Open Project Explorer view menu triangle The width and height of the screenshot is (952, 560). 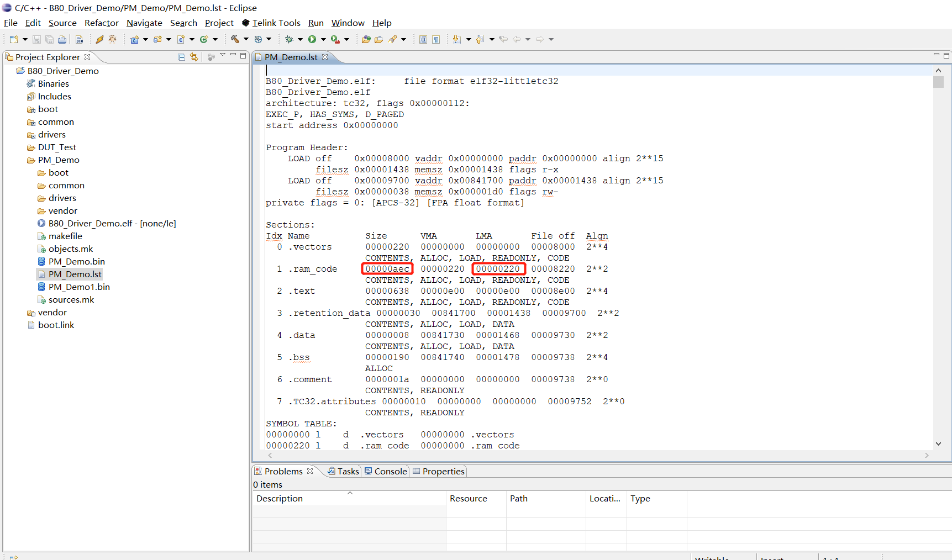223,55
